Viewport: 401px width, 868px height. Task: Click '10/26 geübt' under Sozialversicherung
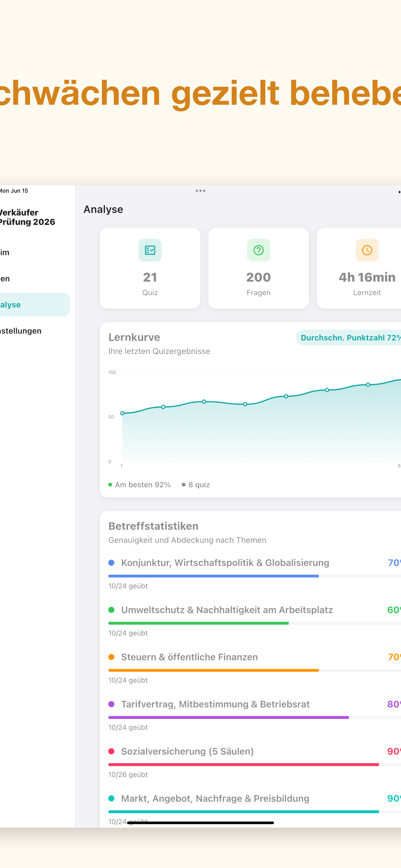128,775
